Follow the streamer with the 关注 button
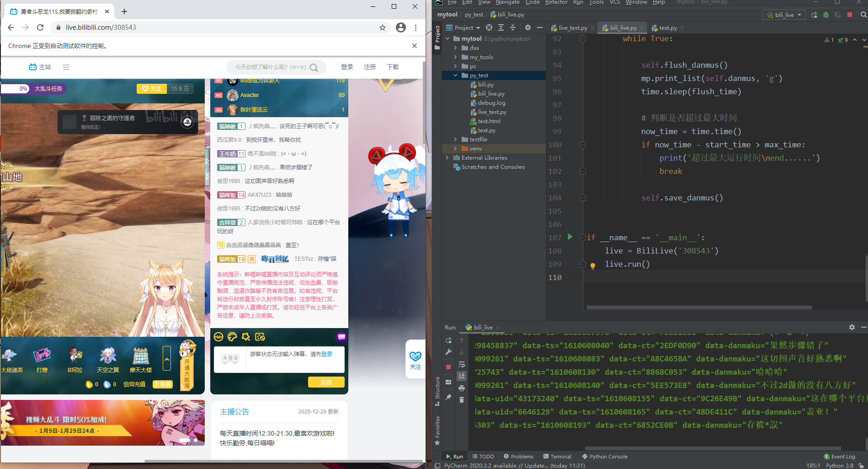 [x=152, y=89]
